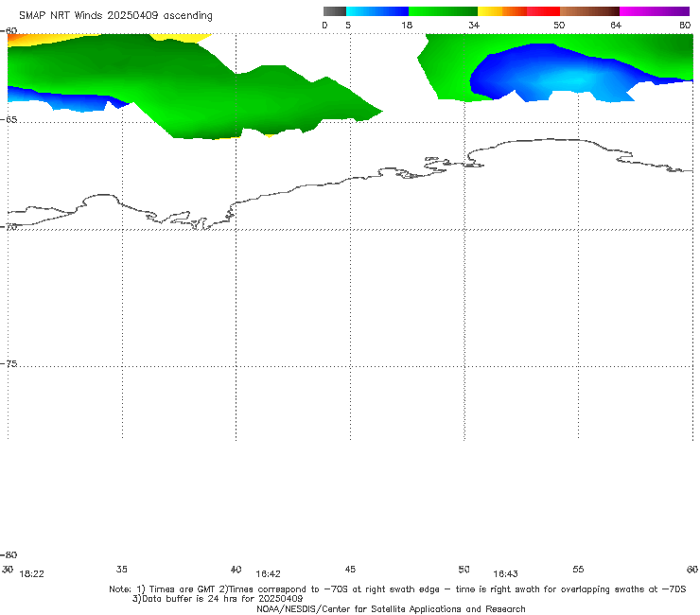
Task: Click the magenta-purple segment of the color bar
Action: pyautogui.click(x=655, y=11)
